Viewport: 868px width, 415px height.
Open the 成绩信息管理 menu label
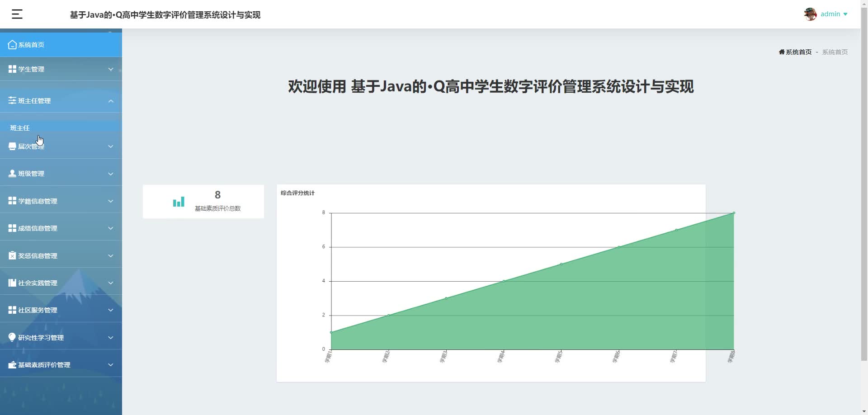[x=38, y=228]
